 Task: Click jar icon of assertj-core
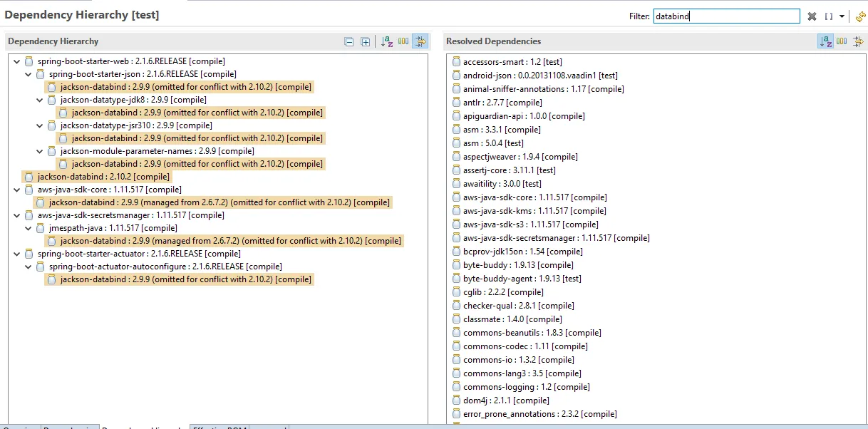pyautogui.click(x=457, y=170)
